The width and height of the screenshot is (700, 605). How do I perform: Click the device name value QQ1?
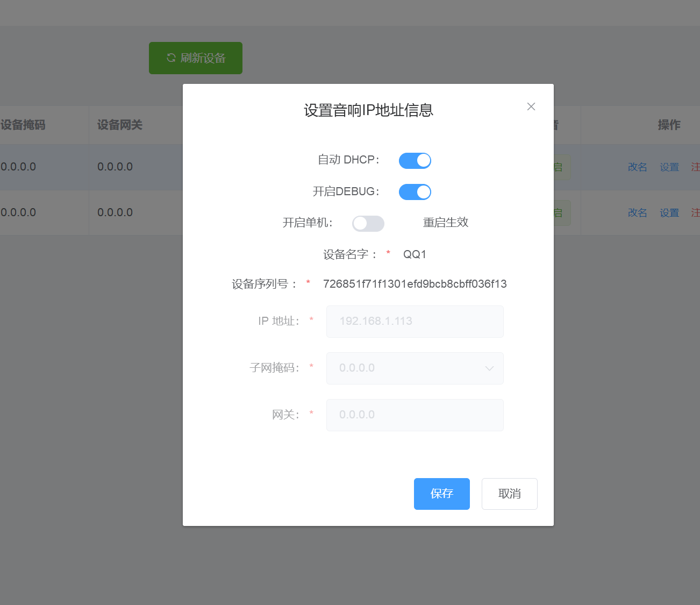[415, 254]
